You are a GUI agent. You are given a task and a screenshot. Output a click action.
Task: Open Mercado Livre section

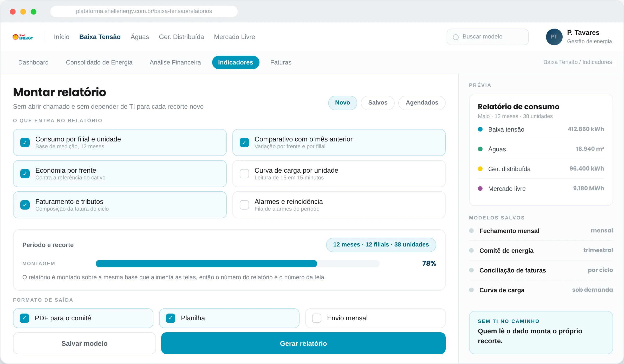pyautogui.click(x=235, y=37)
